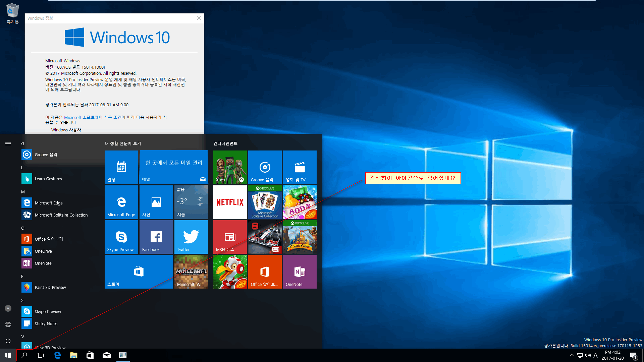Open the Calendar (일정) tile

(121, 167)
